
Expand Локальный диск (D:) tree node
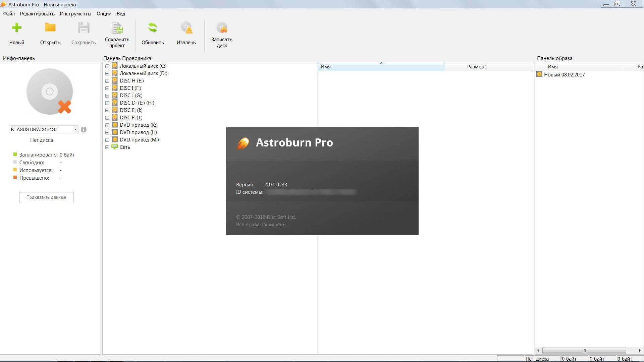point(107,73)
